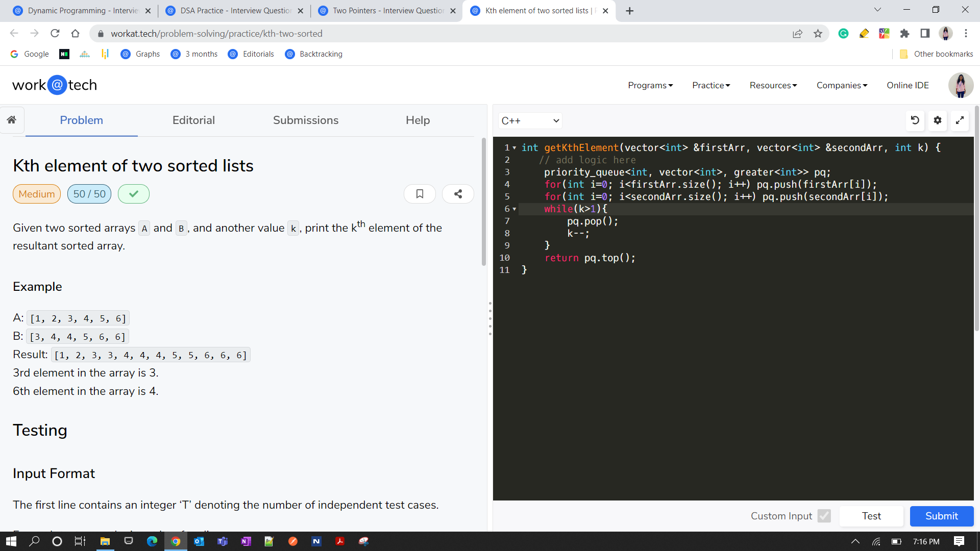This screenshot has width=980, height=551.
Task: Click the reset/undo editor icon
Action: tap(915, 120)
